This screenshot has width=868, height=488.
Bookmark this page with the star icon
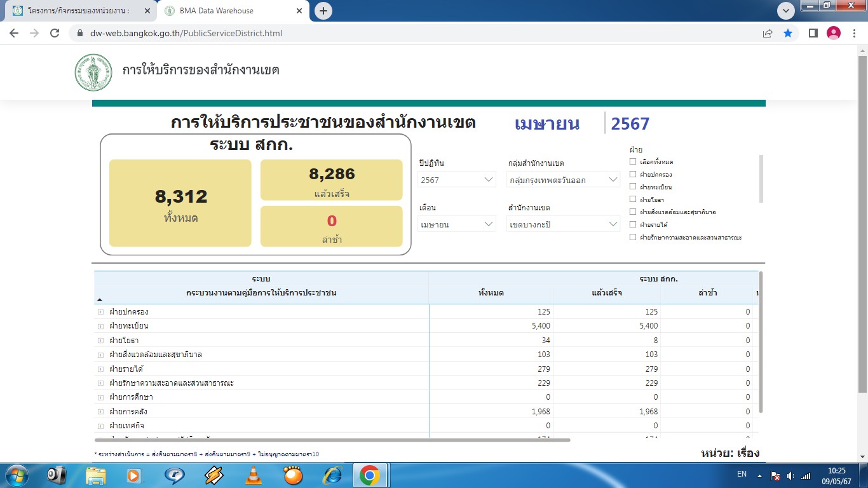(788, 33)
